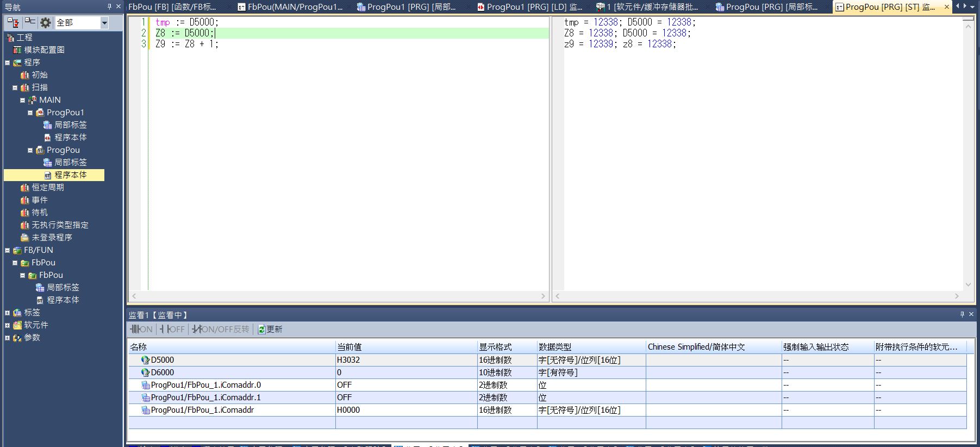The image size is (980, 447).
Task: Click the D6000 current value cell
Action: pos(405,372)
